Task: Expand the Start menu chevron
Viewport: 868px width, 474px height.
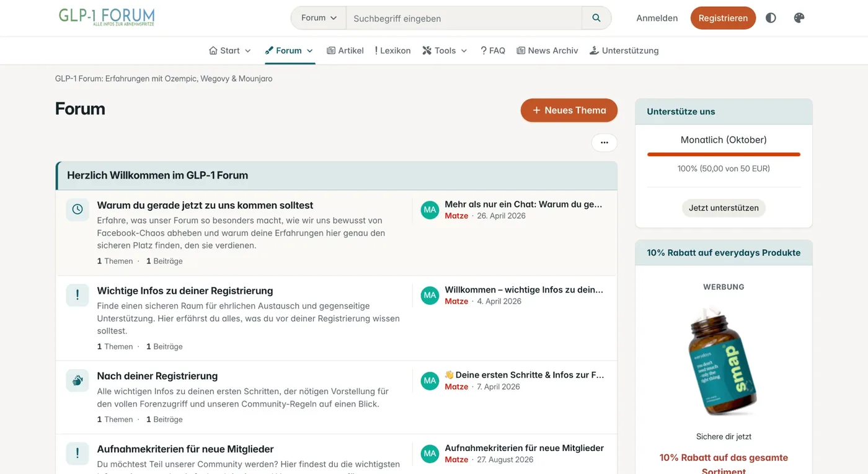Action: 248,51
